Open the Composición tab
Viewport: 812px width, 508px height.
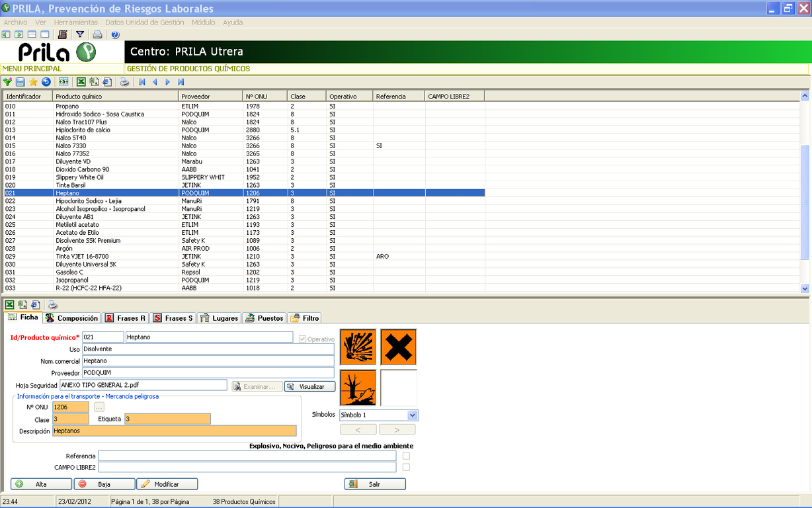(x=71, y=318)
